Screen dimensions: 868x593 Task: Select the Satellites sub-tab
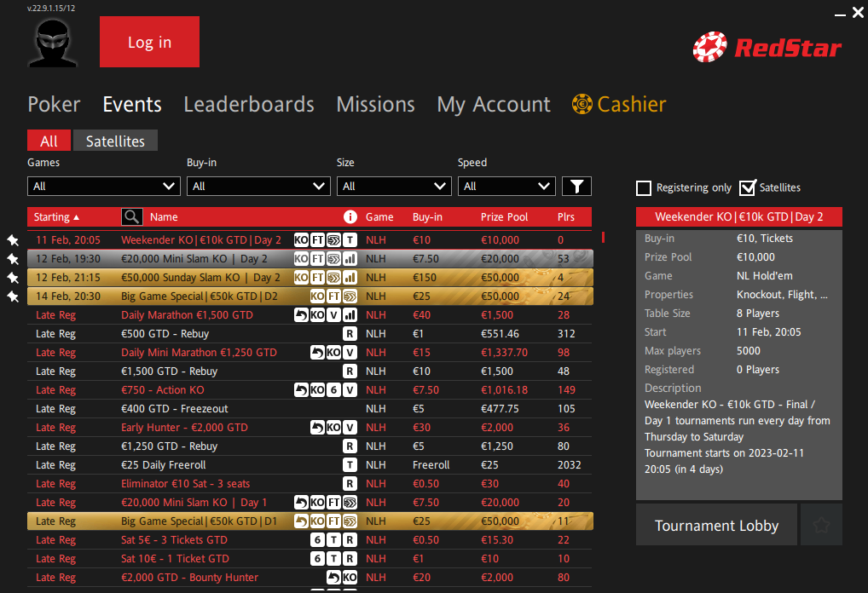pos(115,141)
